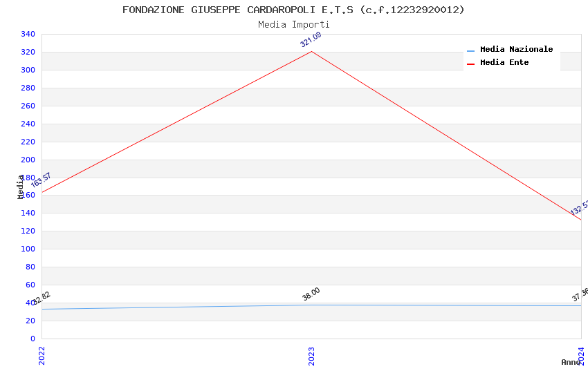588x380 pixels.
Task: Click the 60 y-axis tick label
Action: (x=30, y=285)
